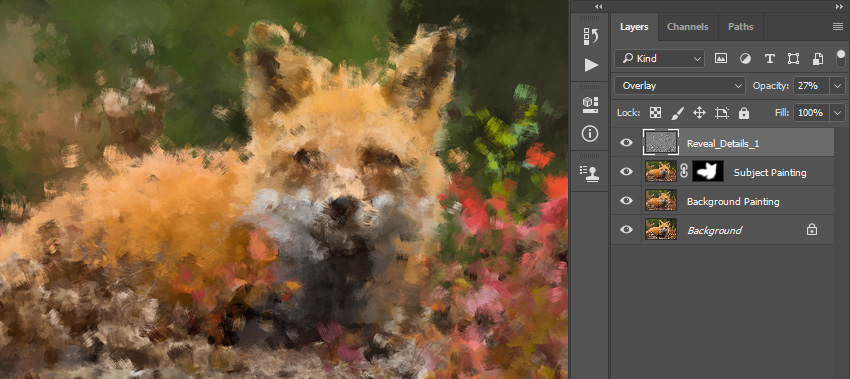Select the Reveal_Details_1 layer thumbnail
The height and width of the screenshot is (379, 850).
[661, 143]
